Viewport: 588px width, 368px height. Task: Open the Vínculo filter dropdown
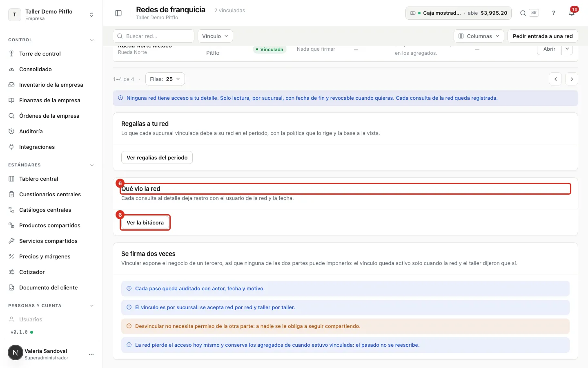215,36
